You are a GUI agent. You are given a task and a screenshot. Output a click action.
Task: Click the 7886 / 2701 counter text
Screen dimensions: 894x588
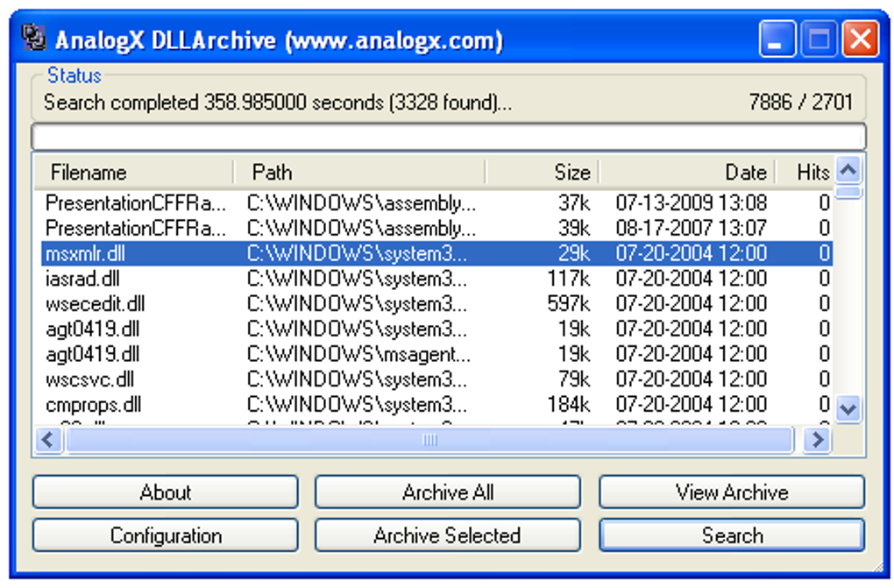click(x=800, y=103)
